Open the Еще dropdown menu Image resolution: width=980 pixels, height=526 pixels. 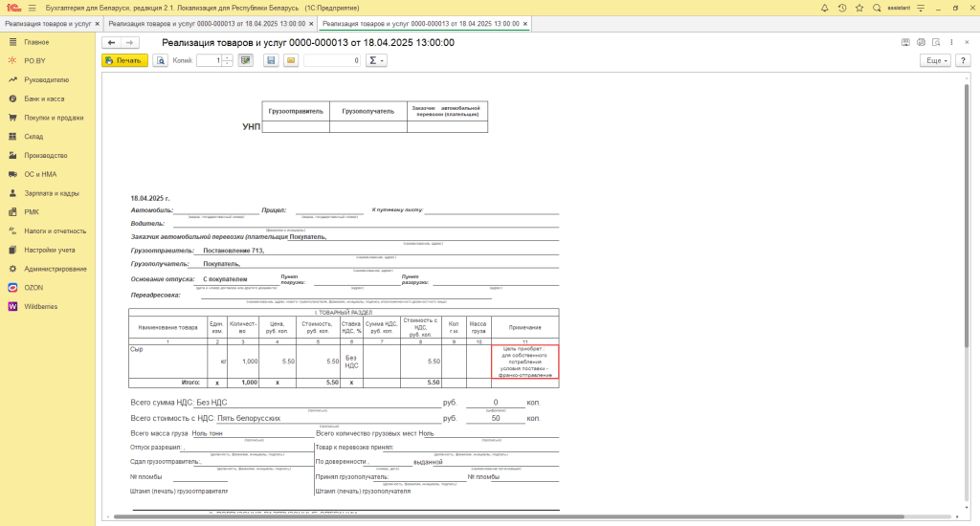[935, 60]
